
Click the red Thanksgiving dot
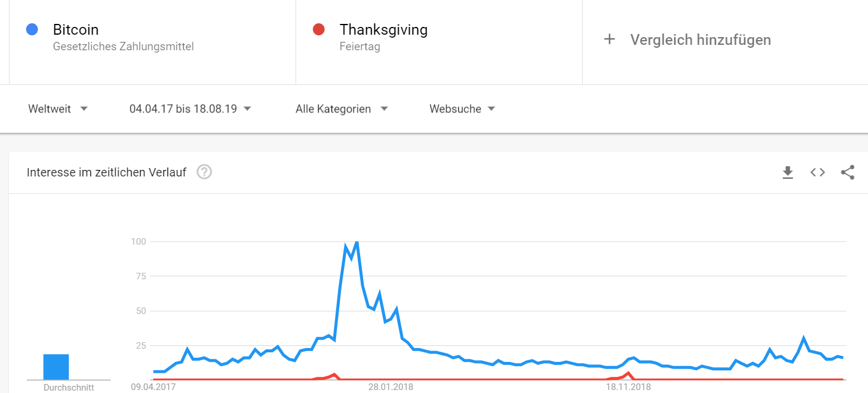(x=319, y=29)
